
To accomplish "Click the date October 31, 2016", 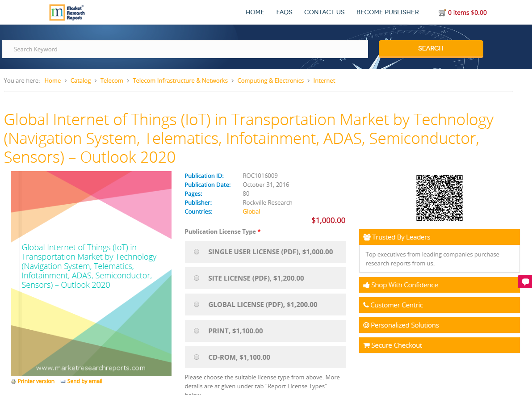I will click(266, 185).
